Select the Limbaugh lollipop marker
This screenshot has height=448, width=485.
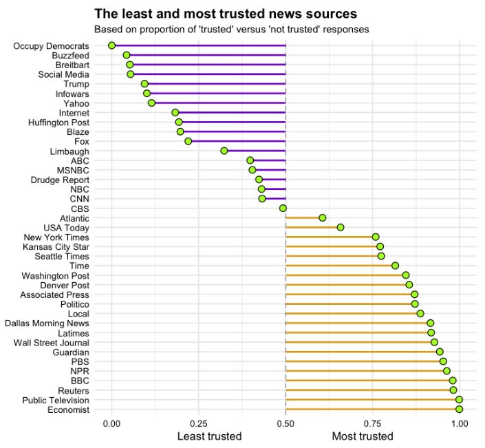coord(224,151)
